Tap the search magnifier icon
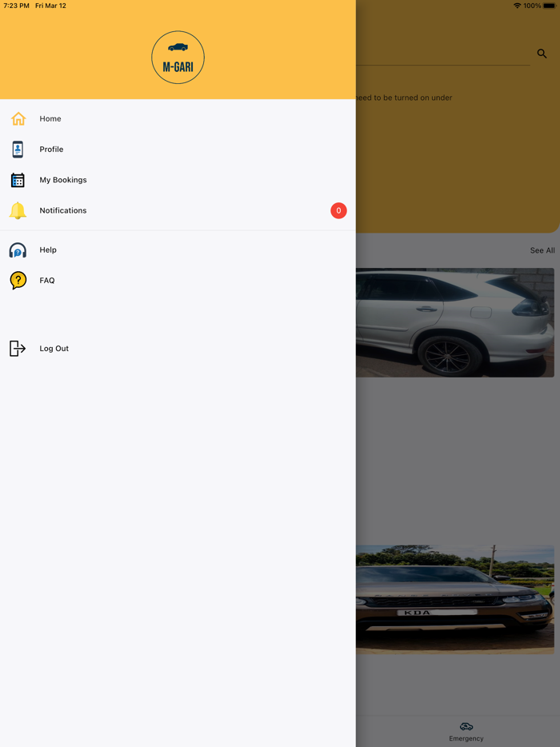The width and height of the screenshot is (560, 747). coord(542,54)
